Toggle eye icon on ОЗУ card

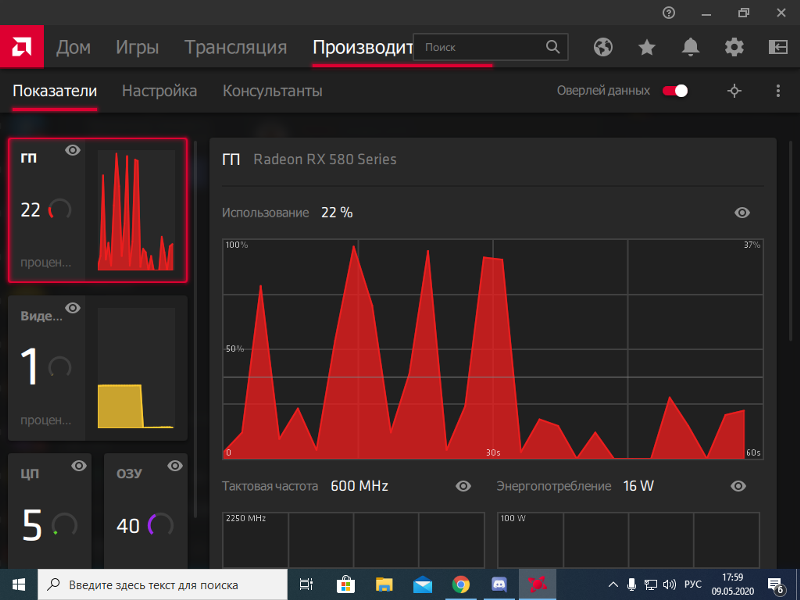tap(176, 466)
